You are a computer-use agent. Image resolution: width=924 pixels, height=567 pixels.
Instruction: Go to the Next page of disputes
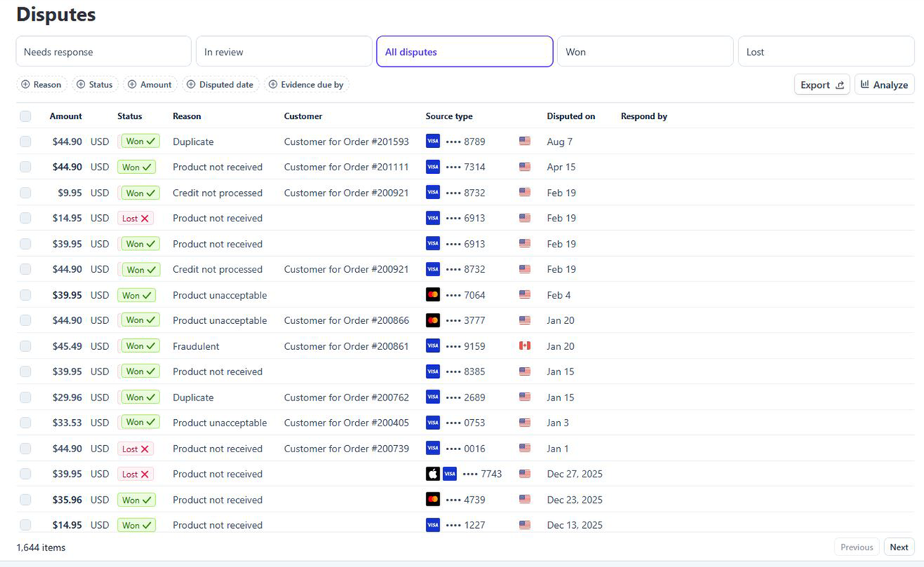tap(899, 547)
